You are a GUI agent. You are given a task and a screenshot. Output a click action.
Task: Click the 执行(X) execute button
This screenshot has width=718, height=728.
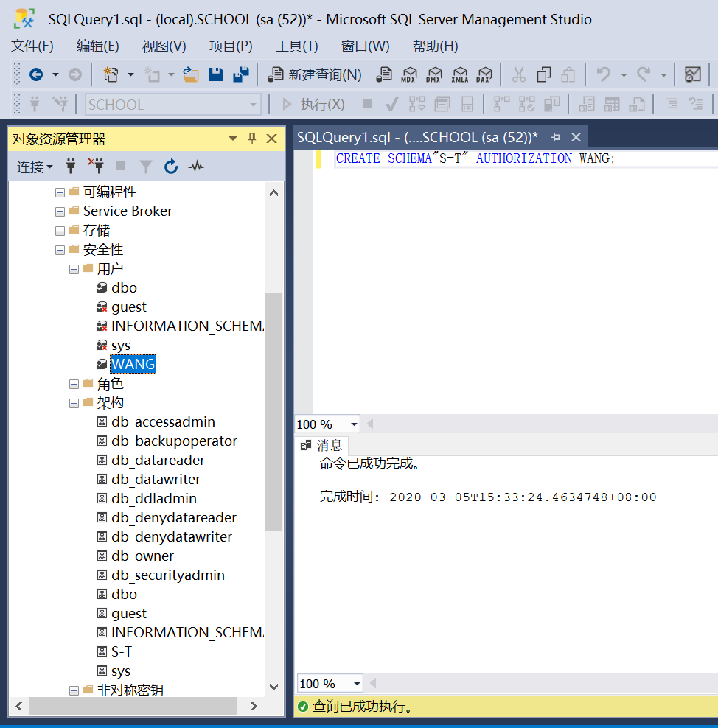(x=314, y=104)
